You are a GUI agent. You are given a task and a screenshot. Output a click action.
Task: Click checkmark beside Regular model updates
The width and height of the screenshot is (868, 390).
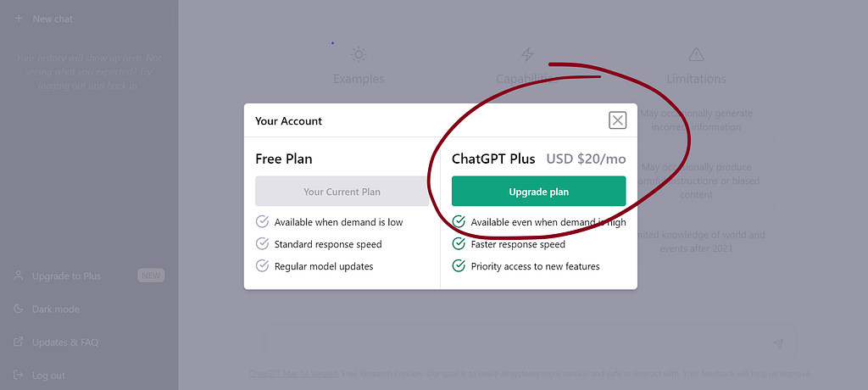[x=262, y=266]
